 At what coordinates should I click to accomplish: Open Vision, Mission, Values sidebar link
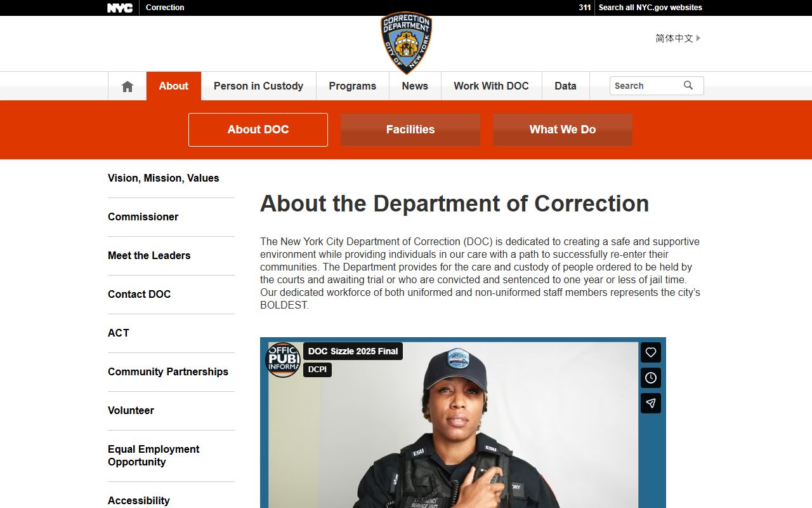[164, 178]
